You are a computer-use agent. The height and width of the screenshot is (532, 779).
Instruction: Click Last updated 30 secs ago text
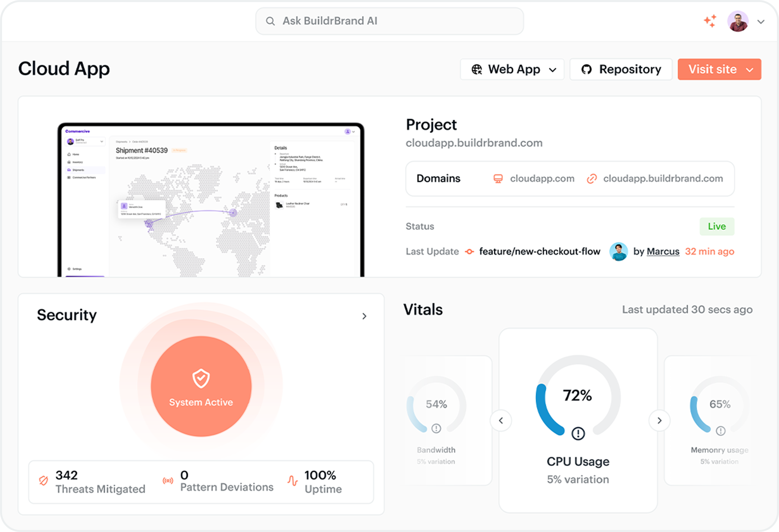click(x=687, y=309)
